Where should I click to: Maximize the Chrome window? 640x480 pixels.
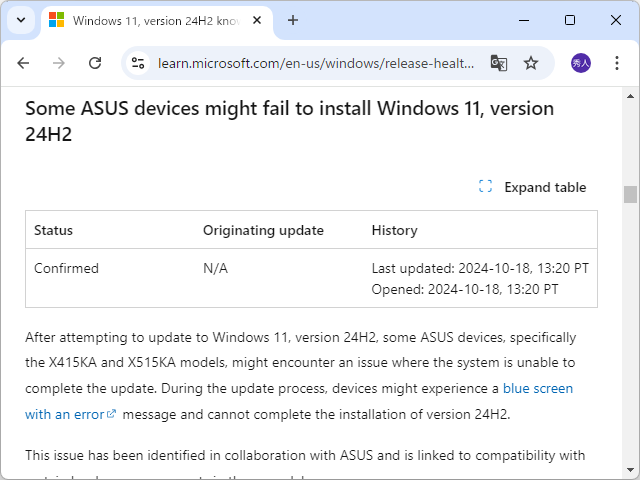[x=569, y=20]
